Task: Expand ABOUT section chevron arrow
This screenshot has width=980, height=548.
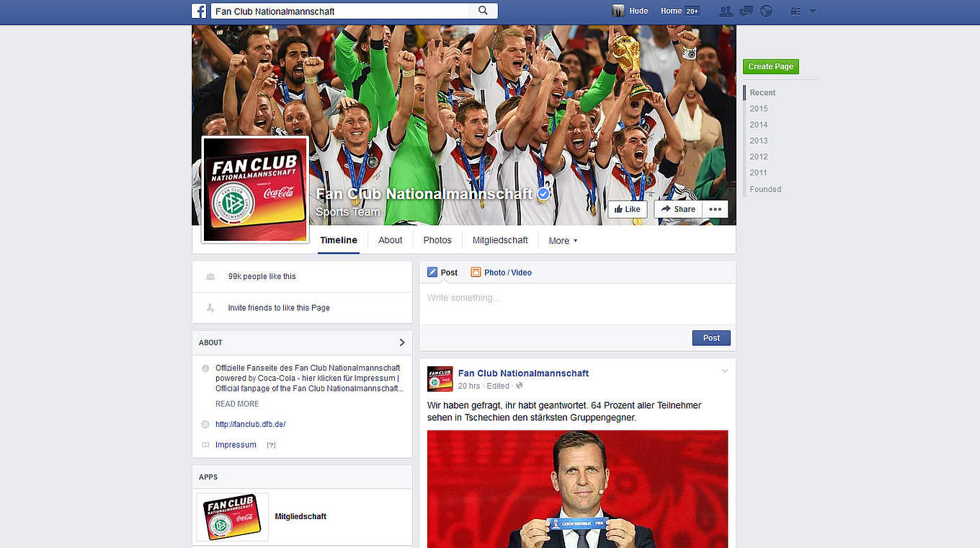Action: 402,342
